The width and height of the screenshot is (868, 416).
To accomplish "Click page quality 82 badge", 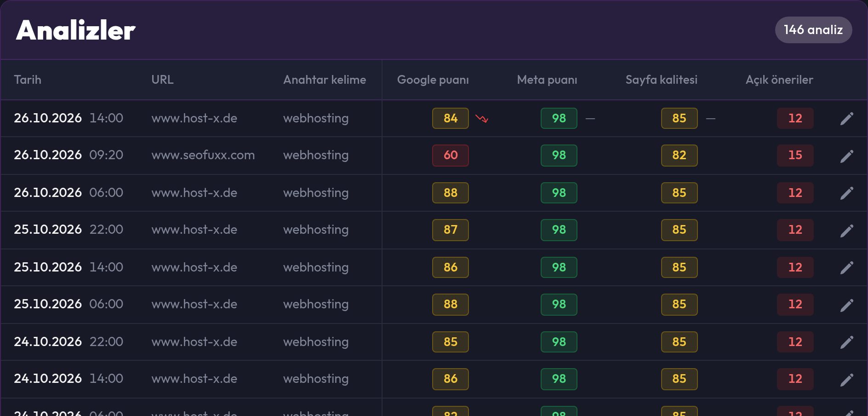I will 679,155.
